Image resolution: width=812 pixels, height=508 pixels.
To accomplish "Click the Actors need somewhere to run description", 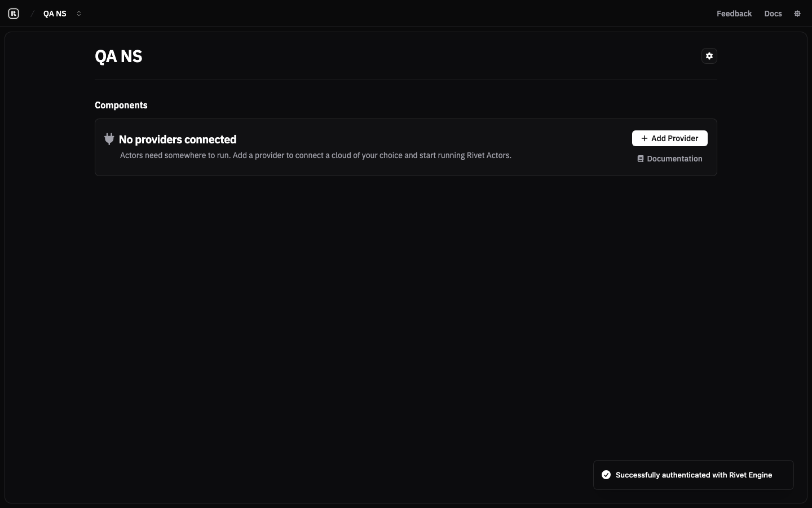I will [316, 155].
